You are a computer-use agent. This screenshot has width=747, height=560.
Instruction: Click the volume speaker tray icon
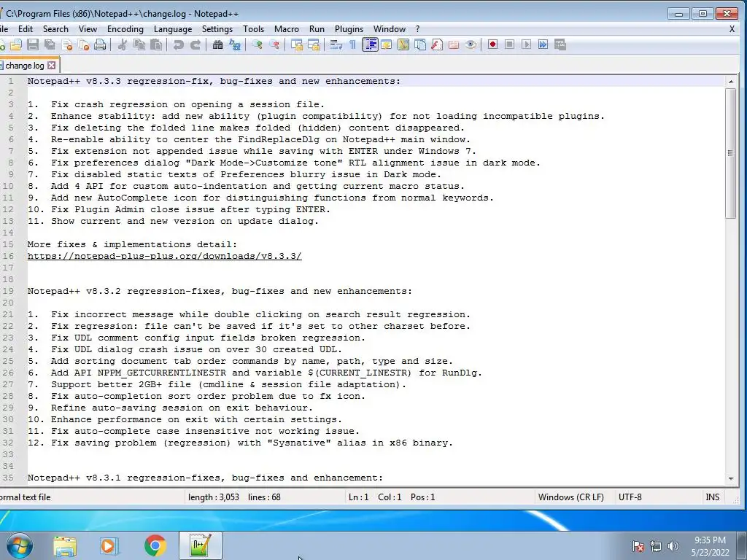pos(673,546)
